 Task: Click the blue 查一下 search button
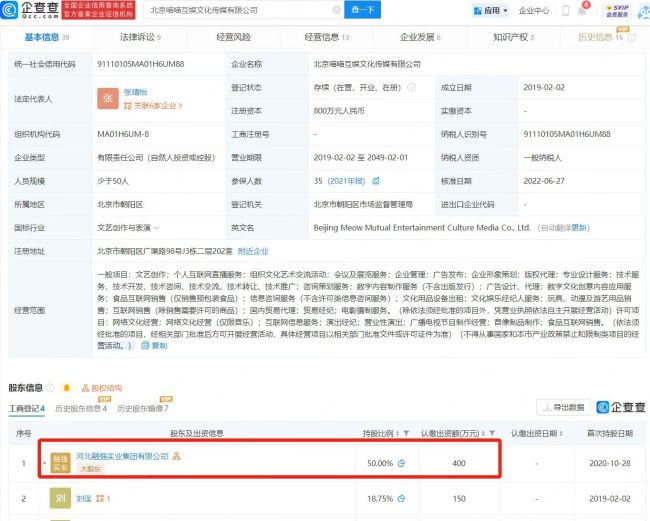[x=362, y=10]
